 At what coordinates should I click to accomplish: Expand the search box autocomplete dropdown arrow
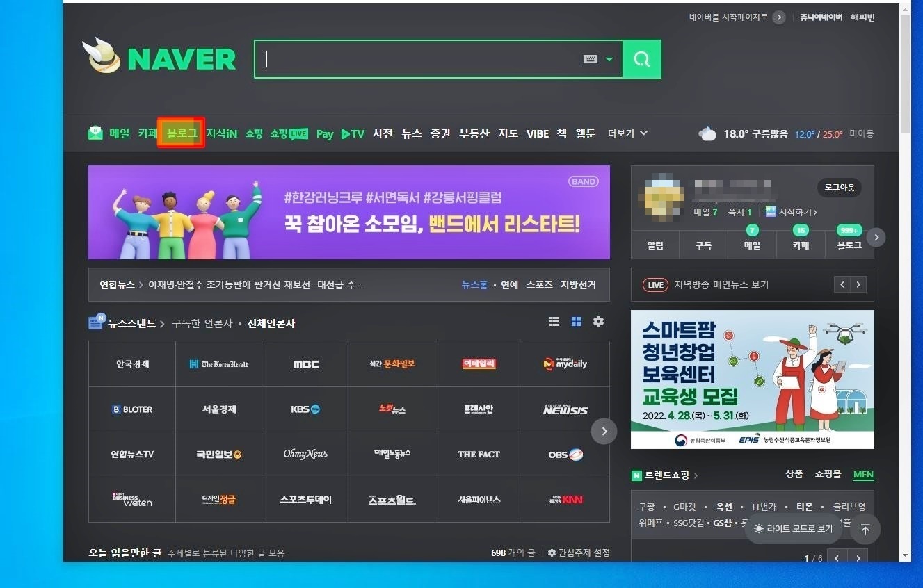[x=609, y=59]
